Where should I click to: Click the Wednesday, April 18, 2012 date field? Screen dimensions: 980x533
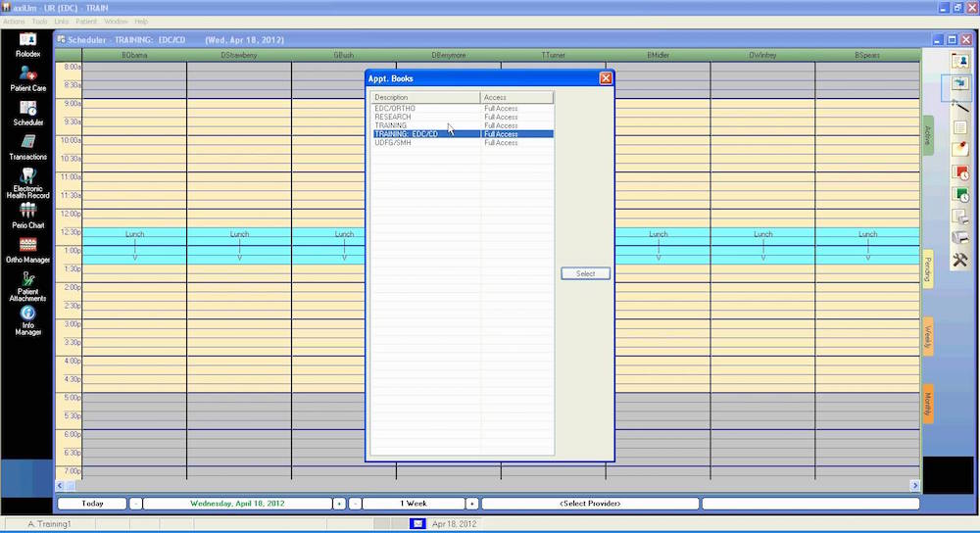(237, 504)
